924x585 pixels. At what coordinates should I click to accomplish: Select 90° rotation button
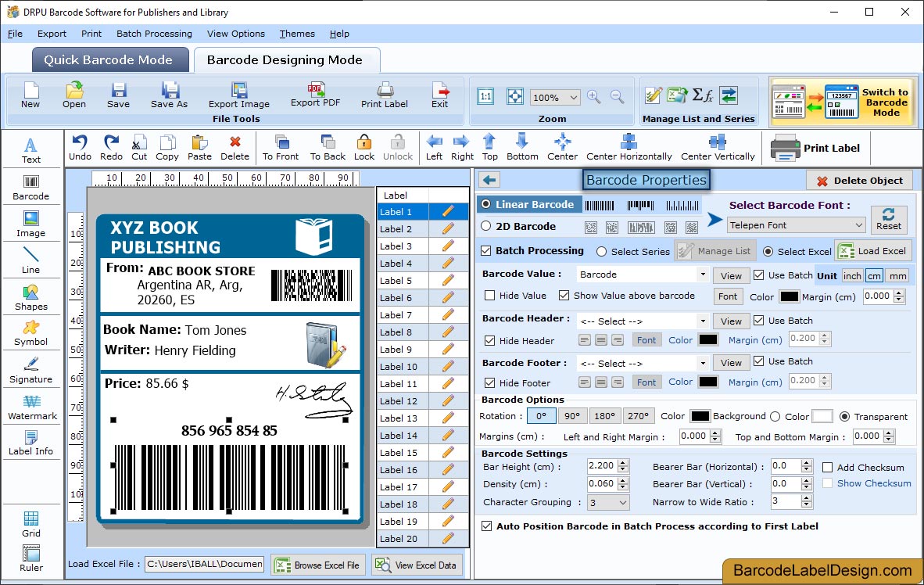571,416
